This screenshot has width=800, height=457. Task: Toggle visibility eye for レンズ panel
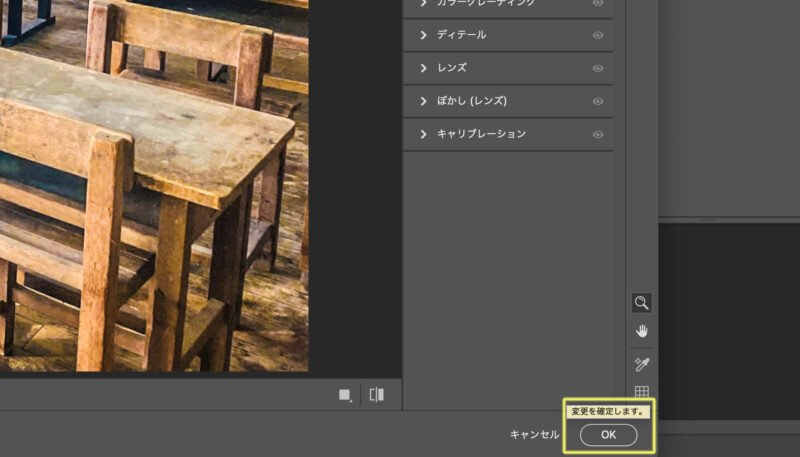pos(597,68)
